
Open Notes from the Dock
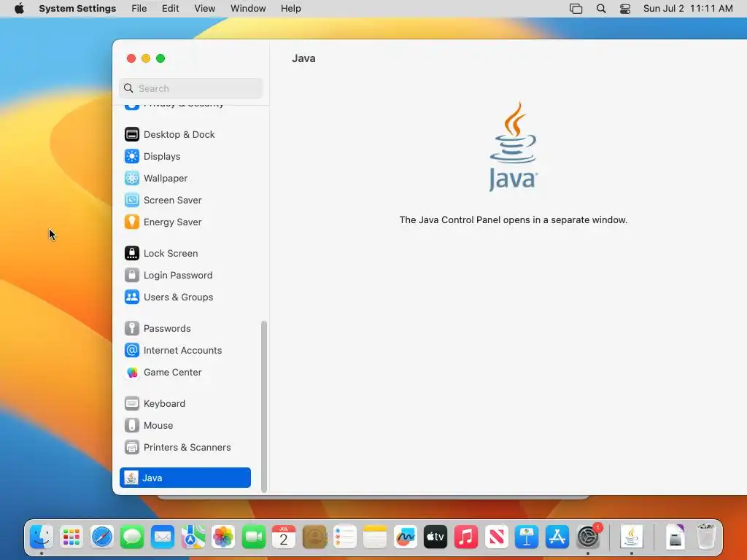tap(375, 537)
